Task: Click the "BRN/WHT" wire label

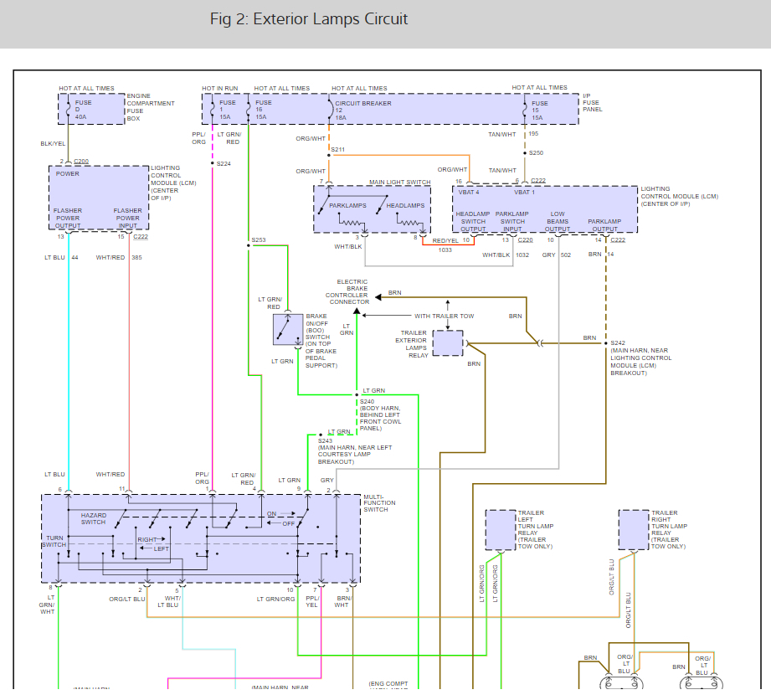Action: click(343, 602)
